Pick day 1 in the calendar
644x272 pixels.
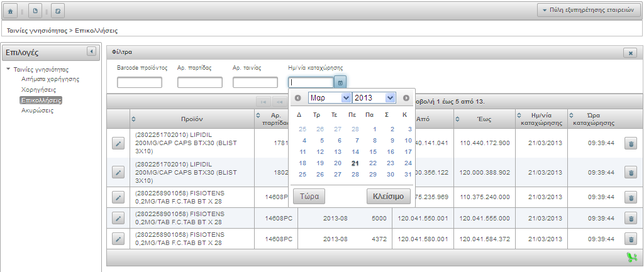(375, 129)
